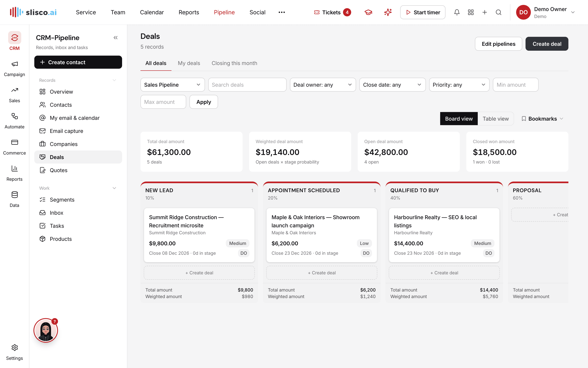
Task: Click the Edit pipelines button
Action: (498, 44)
